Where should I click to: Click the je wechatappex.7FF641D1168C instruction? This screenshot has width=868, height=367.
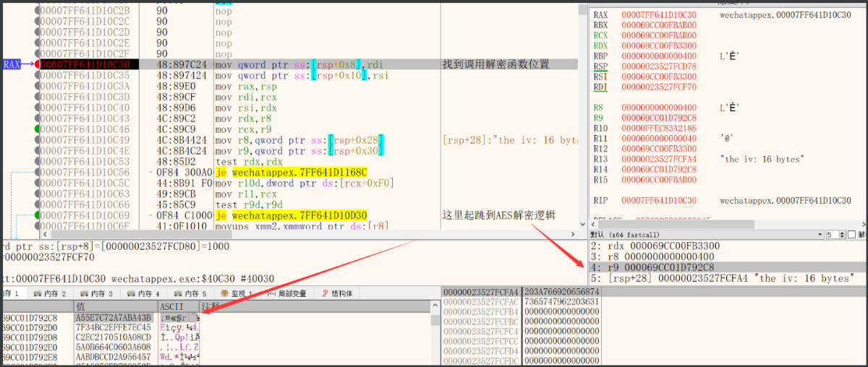[x=292, y=173]
